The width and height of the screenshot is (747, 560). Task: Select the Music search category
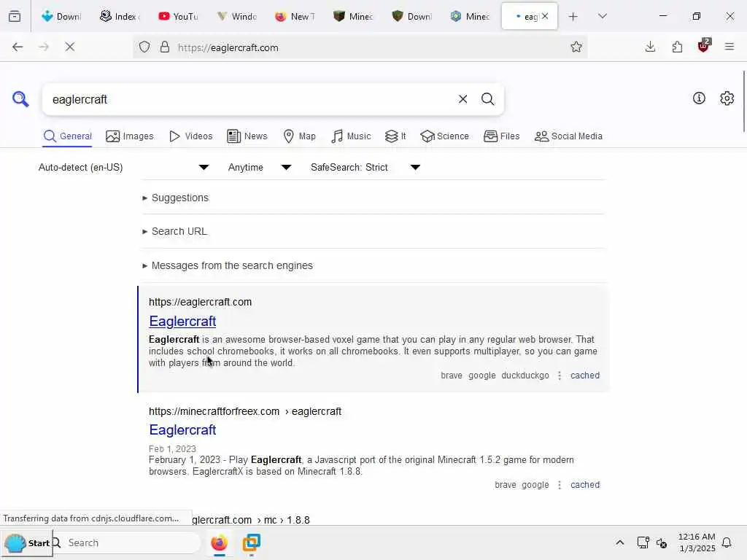tap(351, 136)
